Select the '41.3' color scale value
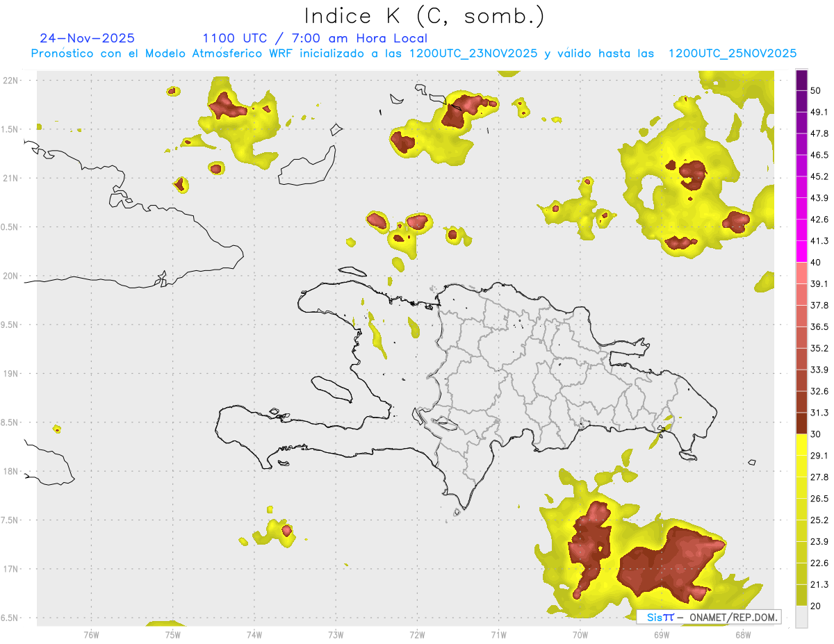 pos(819,241)
